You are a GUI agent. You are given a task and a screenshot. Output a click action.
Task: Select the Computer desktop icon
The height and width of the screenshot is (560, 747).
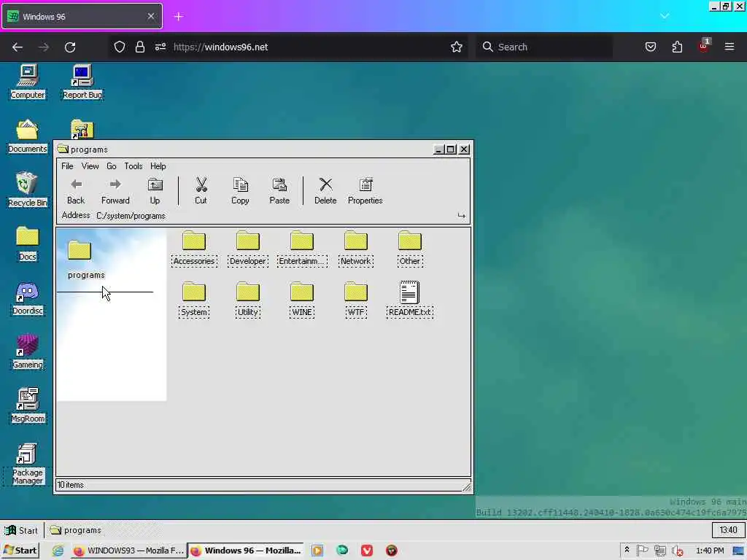point(28,82)
